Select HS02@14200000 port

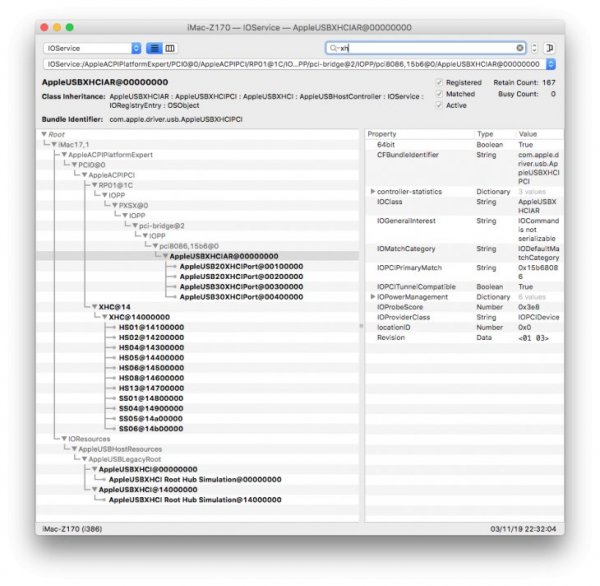click(151, 337)
